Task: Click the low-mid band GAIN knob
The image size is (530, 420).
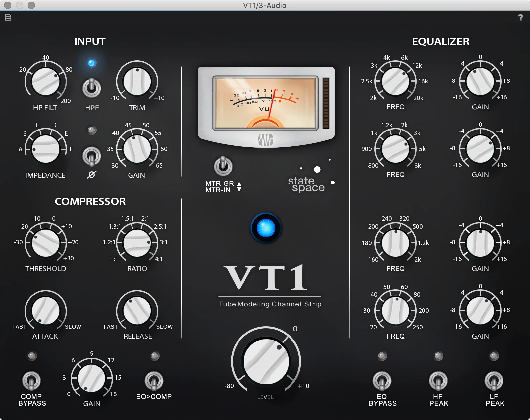Action: pos(480,243)
